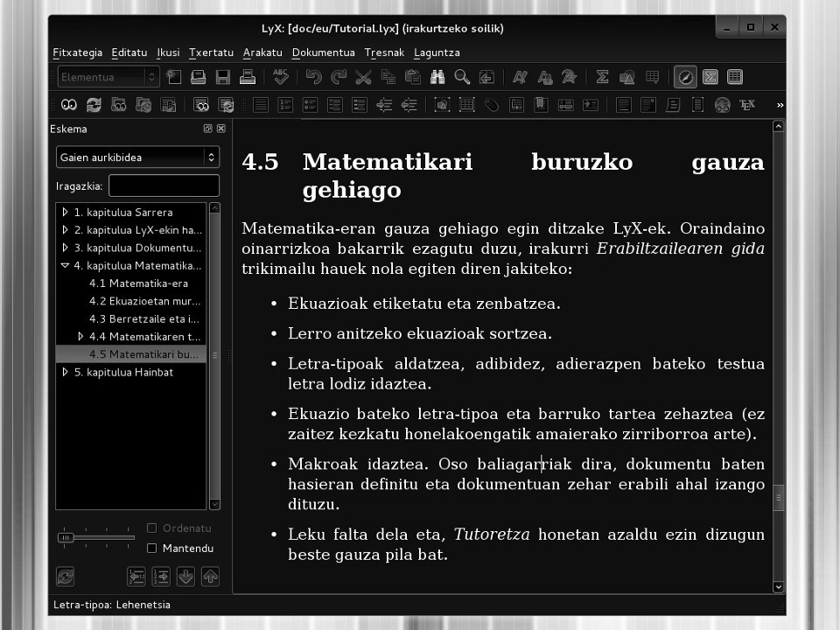
Task: Click the bookmark note insert icon
Action: click(541, 105)
